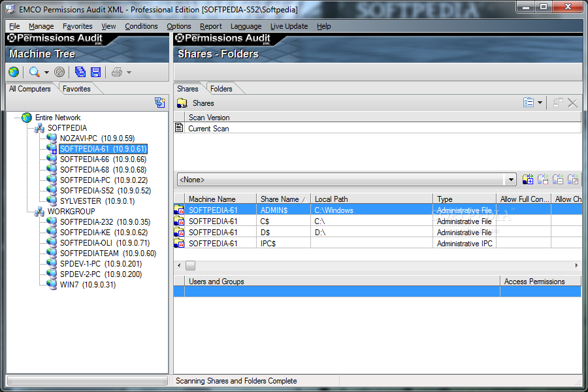Select SOFTPEDIA-232 (10.9.0.35) in tree

[x=105, y=221]
